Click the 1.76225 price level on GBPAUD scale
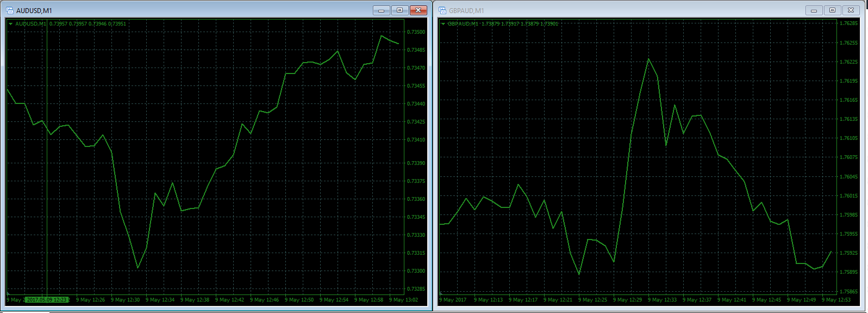This screenshot has height=313, width=868. (848, 62)
